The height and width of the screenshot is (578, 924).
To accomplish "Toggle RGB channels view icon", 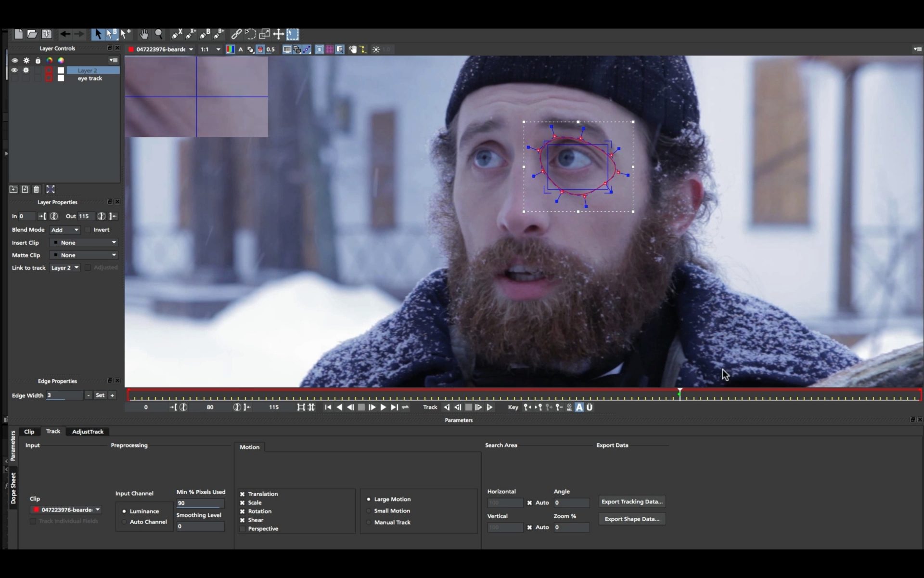I will pyautogui.click(x=231, y=49).
